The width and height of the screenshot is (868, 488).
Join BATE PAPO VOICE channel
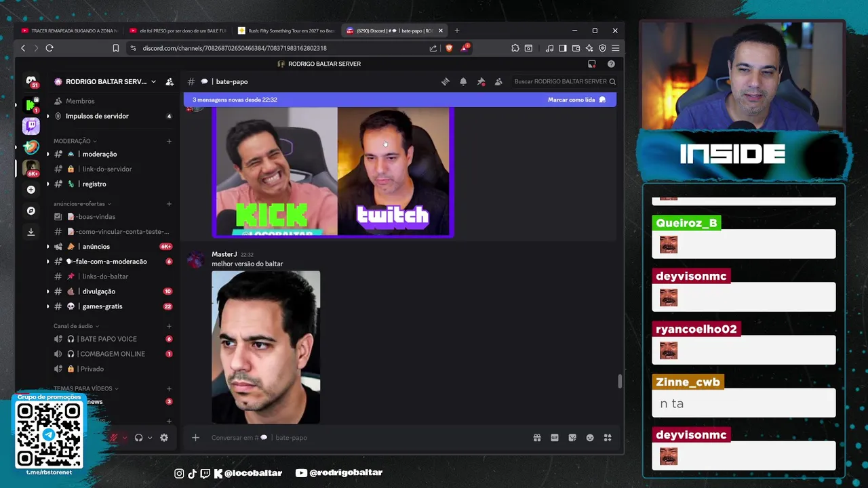pyautogui.click(x=113, y=339)
